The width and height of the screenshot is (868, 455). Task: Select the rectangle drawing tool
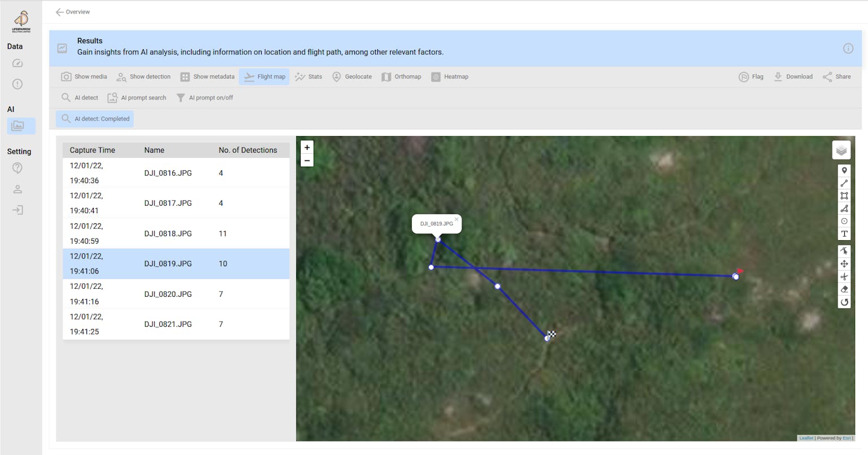pos(844,196)
